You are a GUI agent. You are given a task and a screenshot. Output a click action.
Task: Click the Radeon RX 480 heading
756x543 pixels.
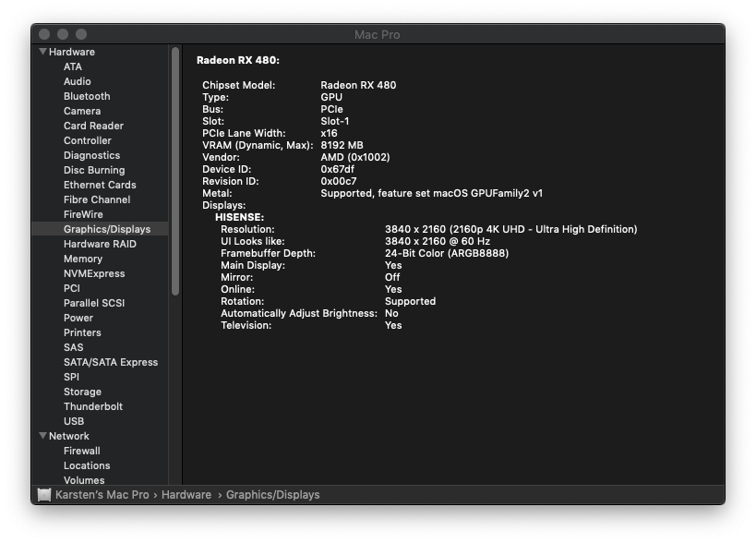(238, 60)
